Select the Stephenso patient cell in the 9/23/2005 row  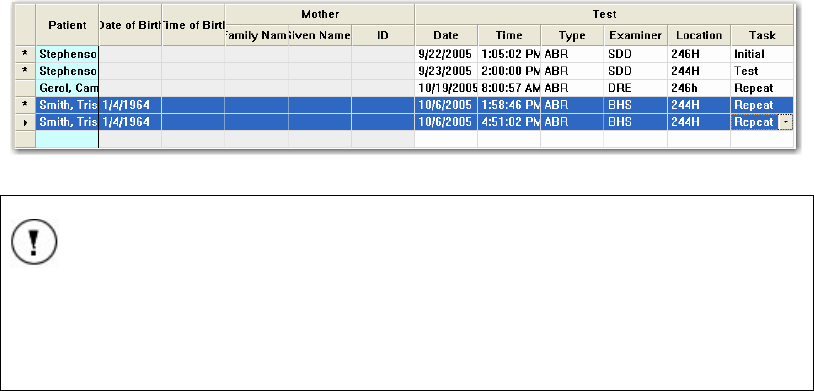coord(67,71)
